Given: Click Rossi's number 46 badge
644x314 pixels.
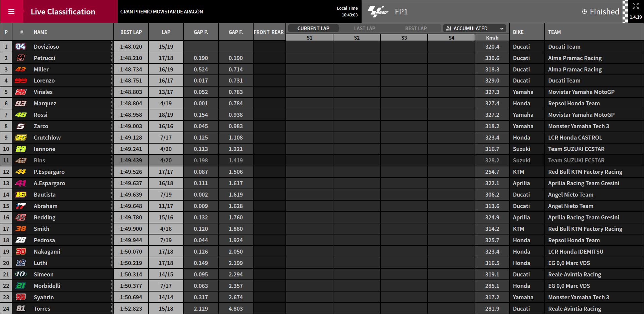Looking at the screenshot, I should [20, 115].
